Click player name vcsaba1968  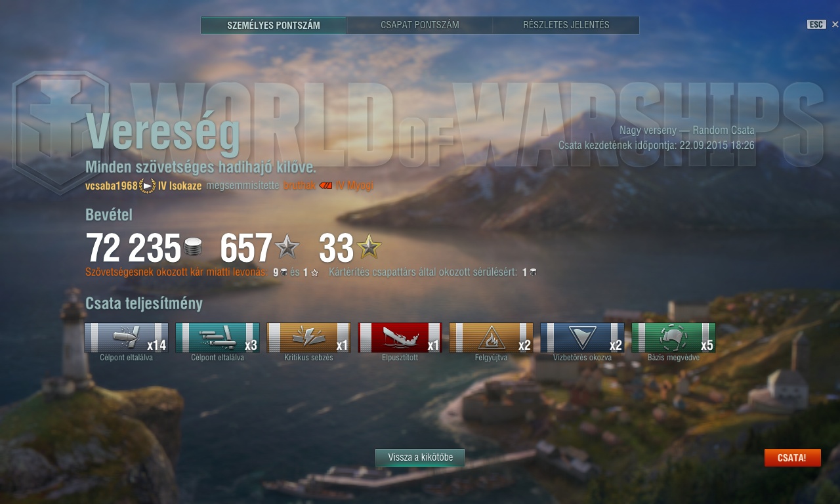(112, 186)
